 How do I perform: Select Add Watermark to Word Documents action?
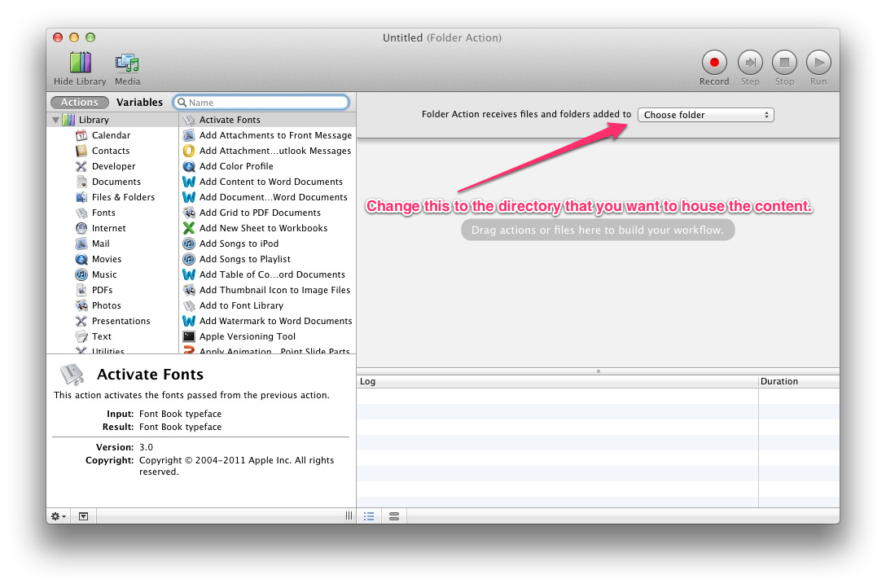coord(268,321)
